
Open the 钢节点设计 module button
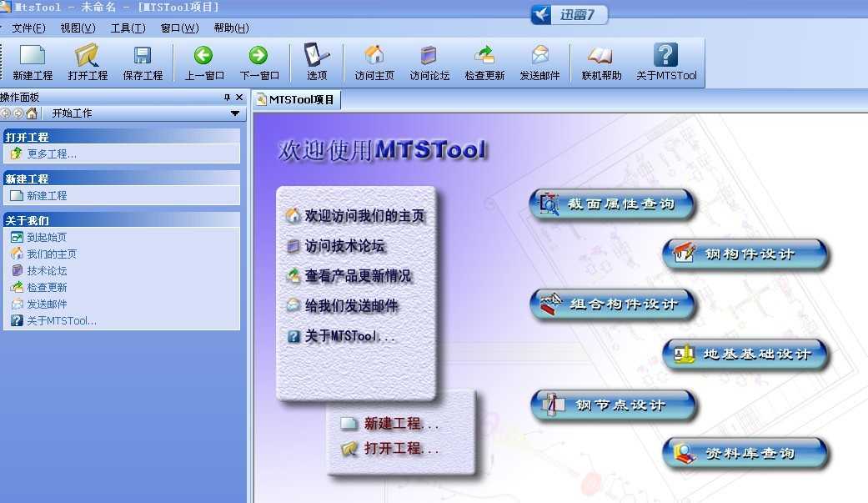tap(613, 405)
